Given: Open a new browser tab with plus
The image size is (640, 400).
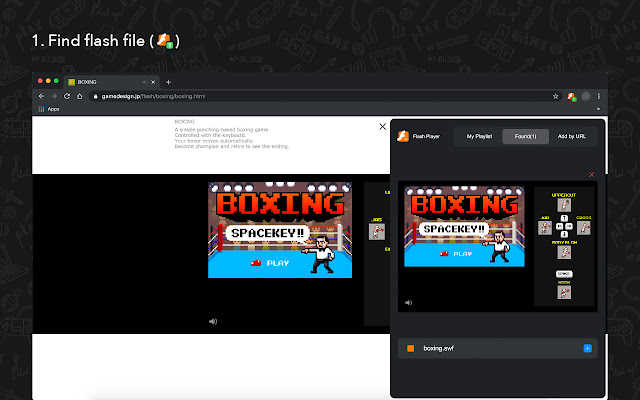Looking at the screenshot, I should click(168, 81).
